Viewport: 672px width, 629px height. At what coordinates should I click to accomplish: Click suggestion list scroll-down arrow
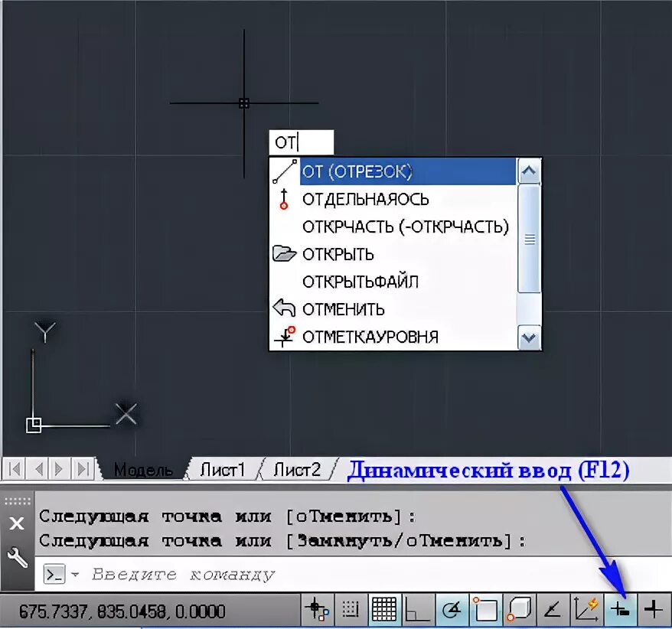(529, 337)
